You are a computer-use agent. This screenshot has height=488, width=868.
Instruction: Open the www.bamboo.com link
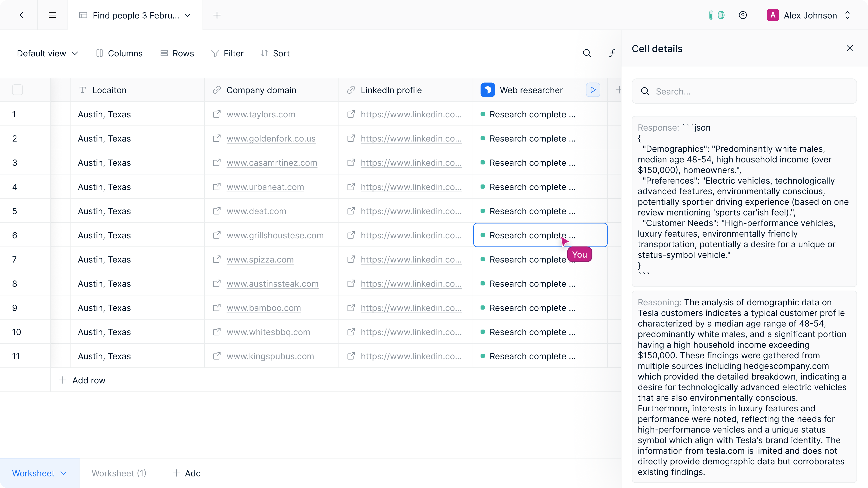click(264, 308)
